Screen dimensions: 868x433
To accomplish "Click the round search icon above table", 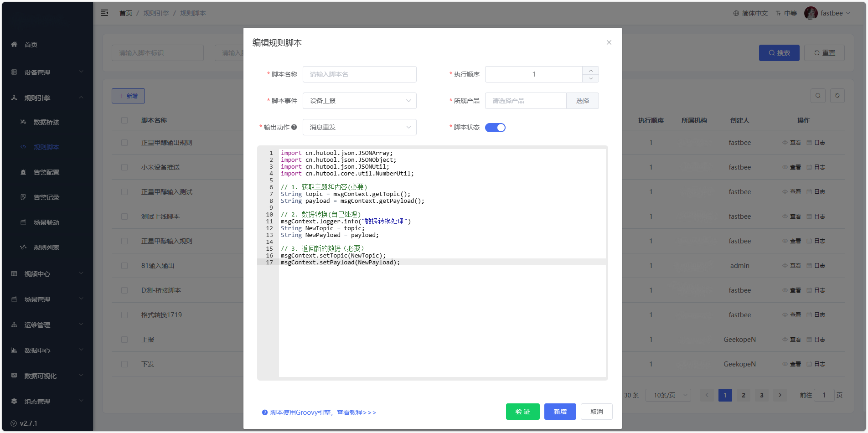I will (818, 96).
